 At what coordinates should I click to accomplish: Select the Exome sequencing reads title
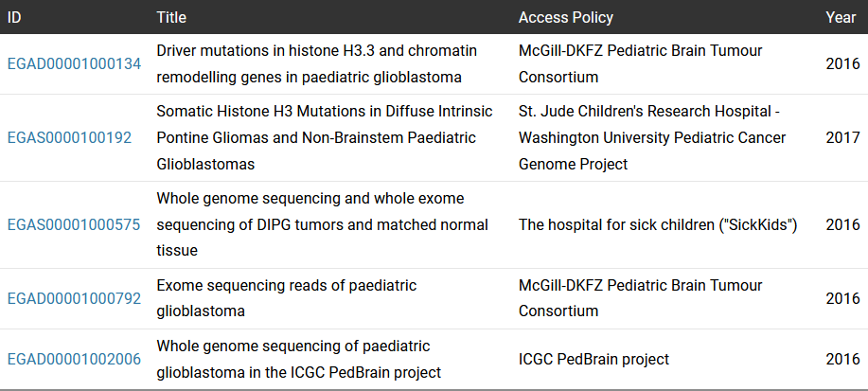click(286, 297)
